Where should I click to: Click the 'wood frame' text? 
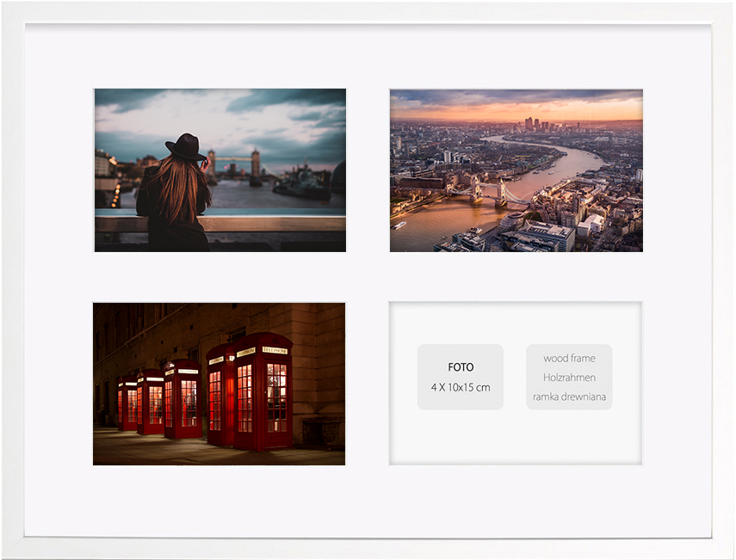569,359
